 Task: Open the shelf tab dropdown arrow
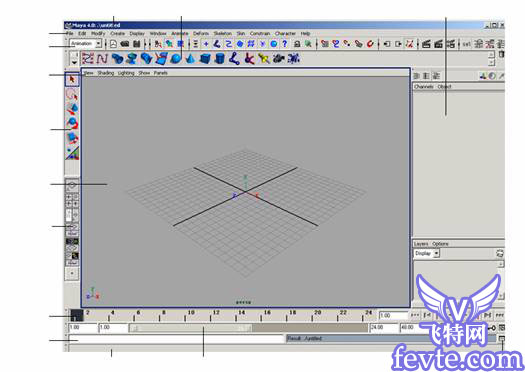pos(74,62)
